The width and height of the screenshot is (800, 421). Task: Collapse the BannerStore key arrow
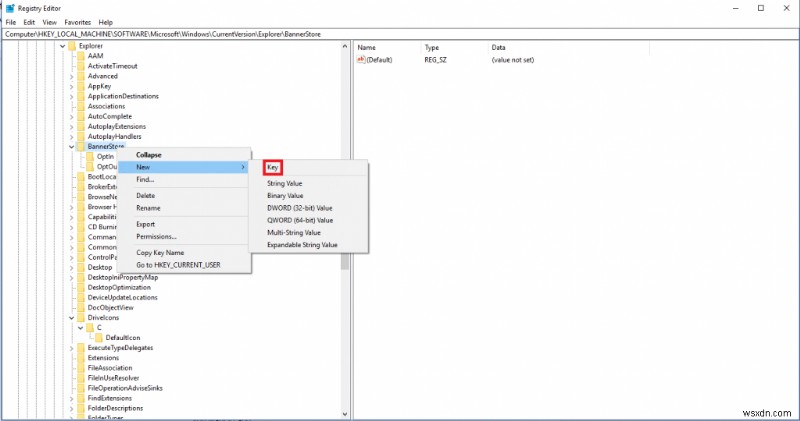(71, 147)
